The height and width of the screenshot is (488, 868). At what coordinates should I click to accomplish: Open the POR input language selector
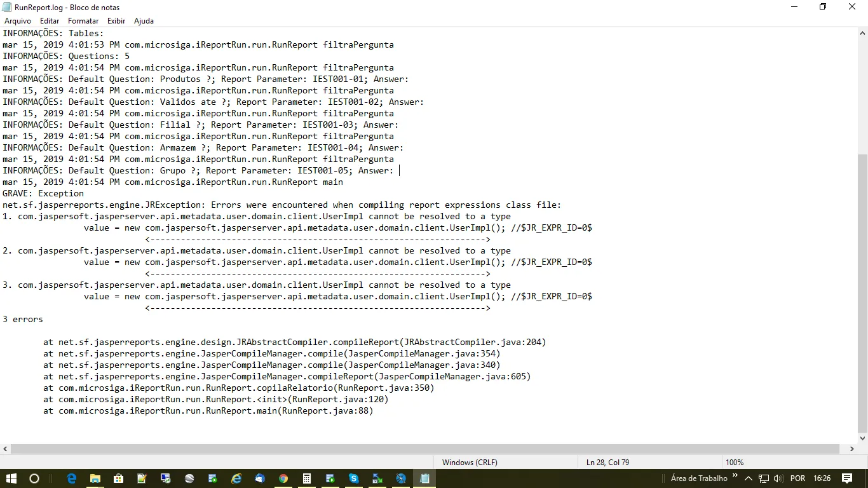pyautogui.click(x=797, y=478)
